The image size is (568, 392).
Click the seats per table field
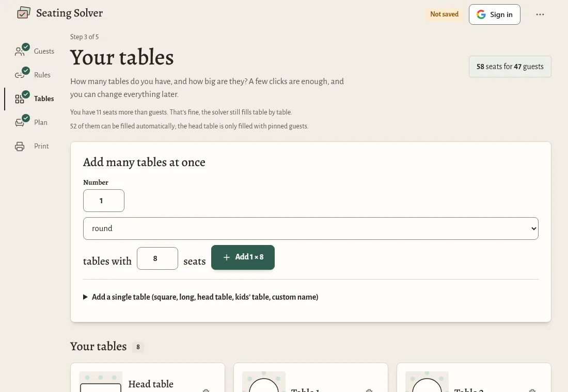(157, 258)
